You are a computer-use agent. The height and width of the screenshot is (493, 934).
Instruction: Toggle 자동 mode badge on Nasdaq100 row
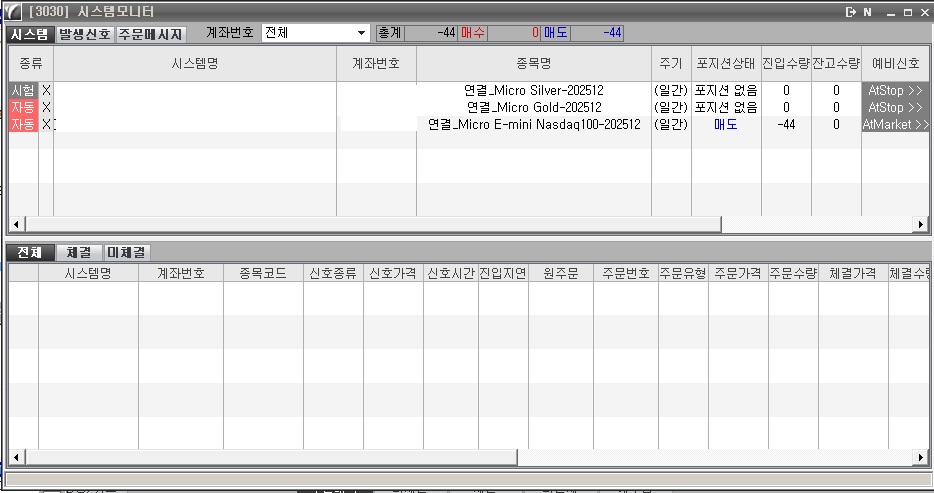tap(23, 124)
